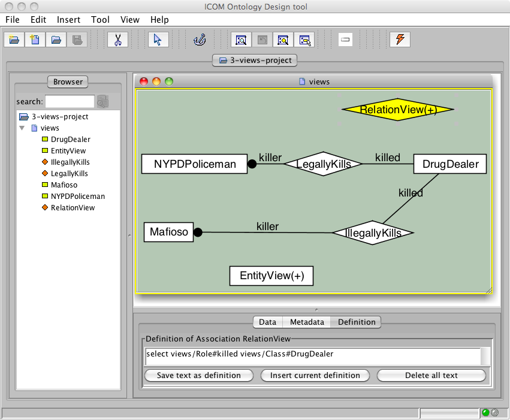Open the Help menu
510x420 pixels.
[159, 20]
